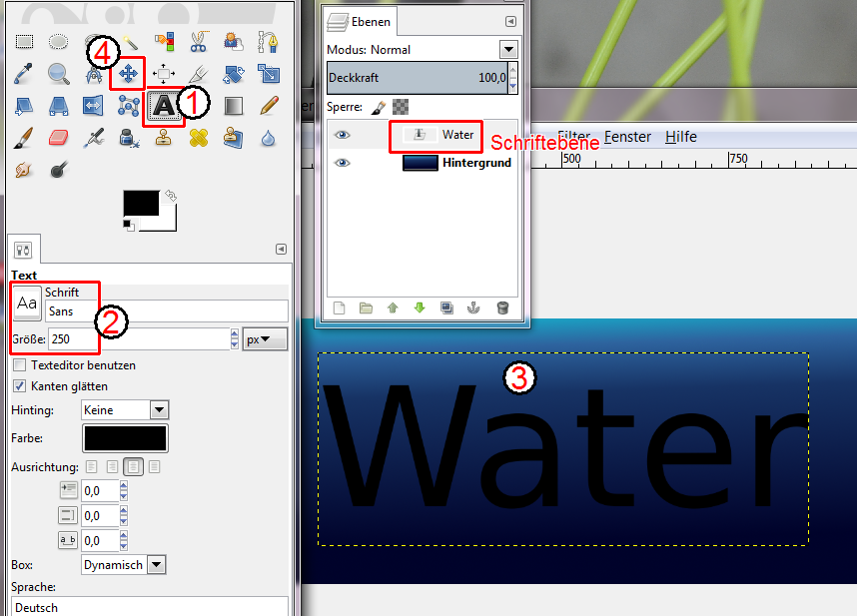
Task: Set text alignment to justified
Action: pos(155,467)
